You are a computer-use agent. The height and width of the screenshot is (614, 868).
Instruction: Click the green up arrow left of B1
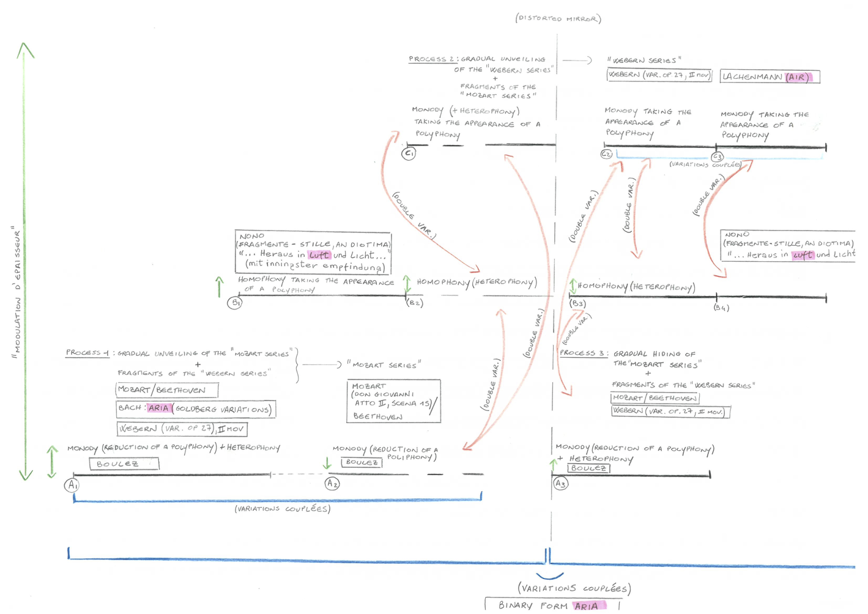tap(220, 286)
